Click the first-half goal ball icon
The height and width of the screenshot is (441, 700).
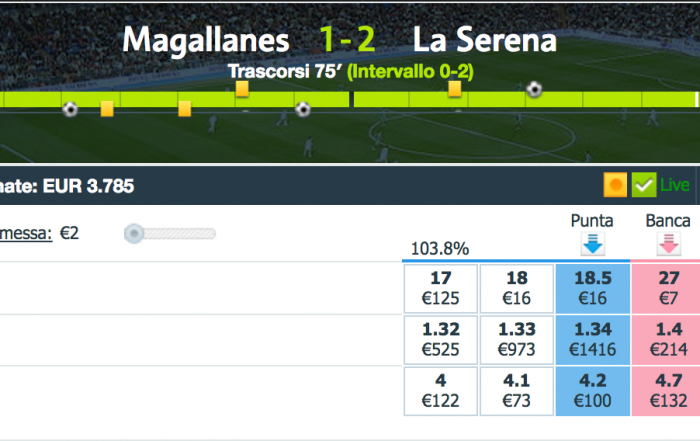click(x=70, y=109)
